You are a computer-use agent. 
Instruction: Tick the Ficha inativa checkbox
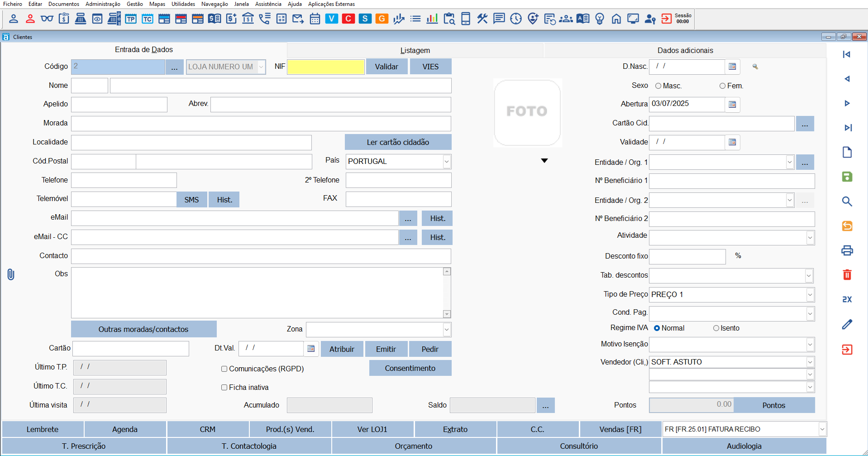click(224, 388)
